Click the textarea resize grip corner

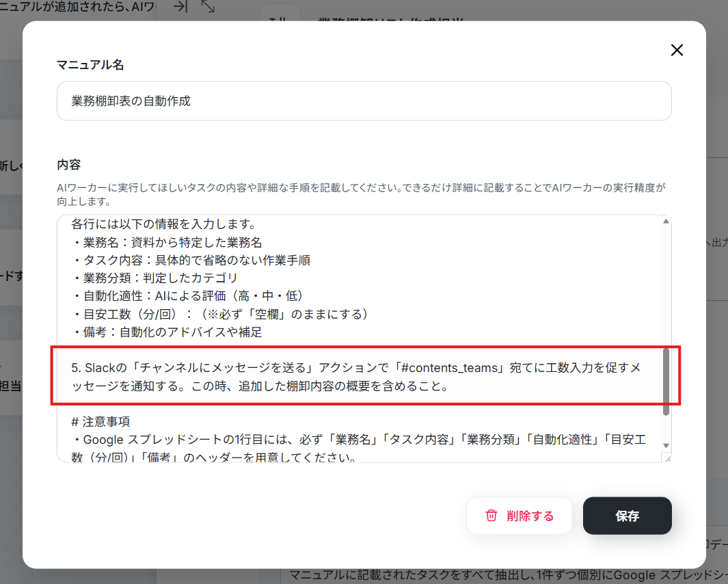pyautogui.click(x=667, y=458)
